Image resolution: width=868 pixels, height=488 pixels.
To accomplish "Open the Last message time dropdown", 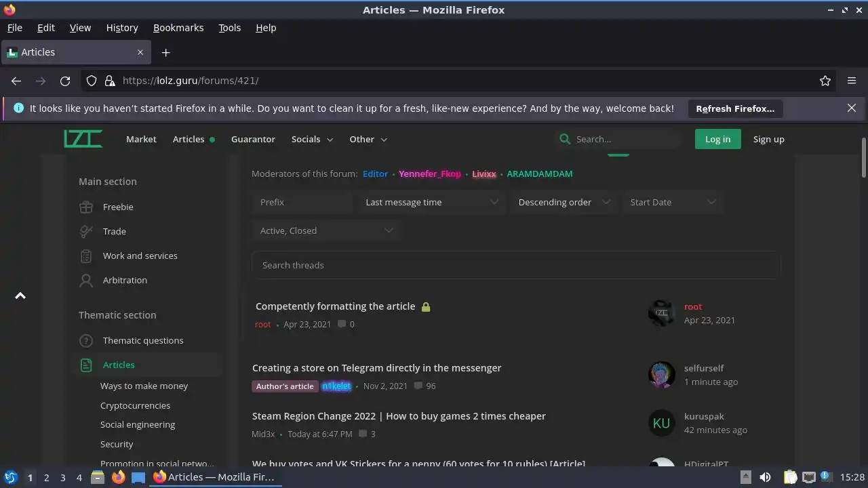I will 431,202.
